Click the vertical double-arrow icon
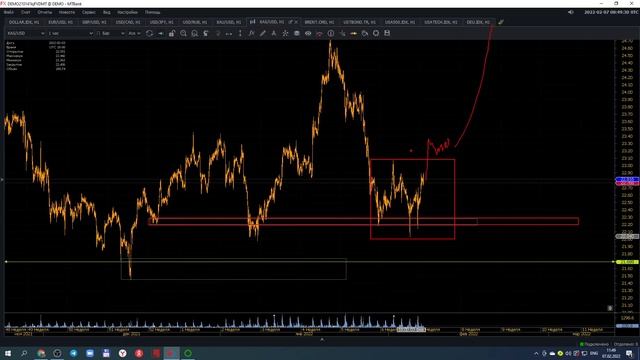 pos(240,33)
